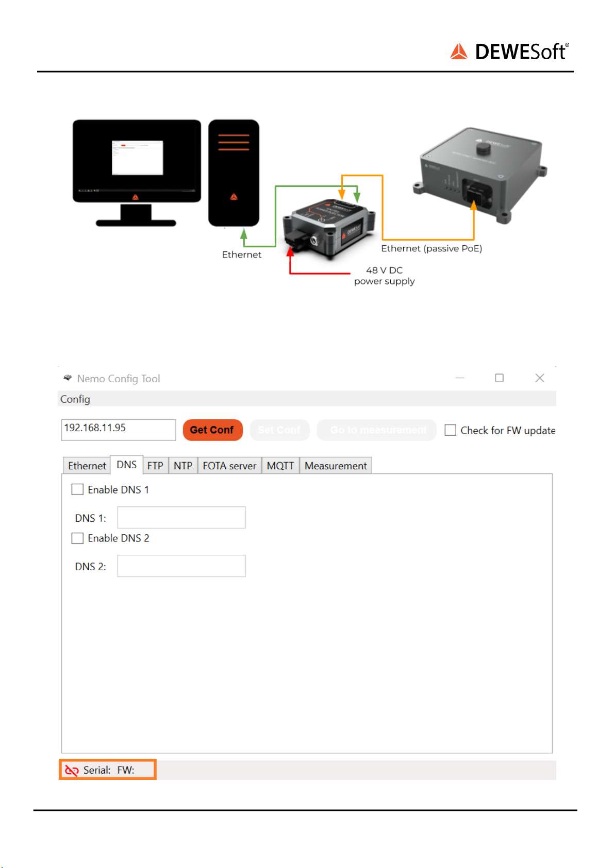The image size is (615, 868).
Task: Click the DNS 1 input field
Action: [181, 517]
